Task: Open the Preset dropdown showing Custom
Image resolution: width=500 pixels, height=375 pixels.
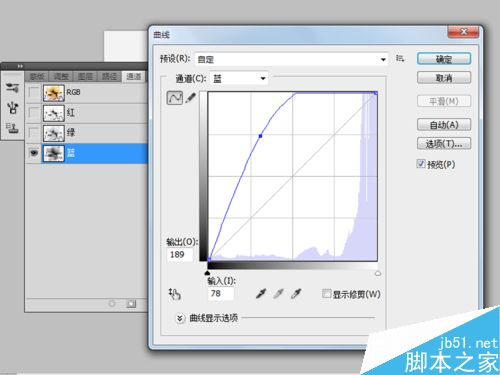Action: pyautogui.click(x=291, y=59)
